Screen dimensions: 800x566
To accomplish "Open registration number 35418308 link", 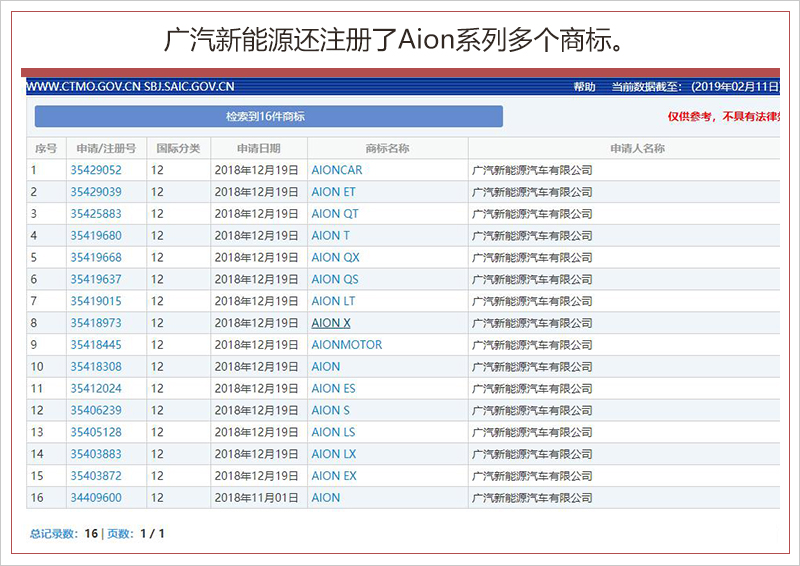I will tap(96, 366).
